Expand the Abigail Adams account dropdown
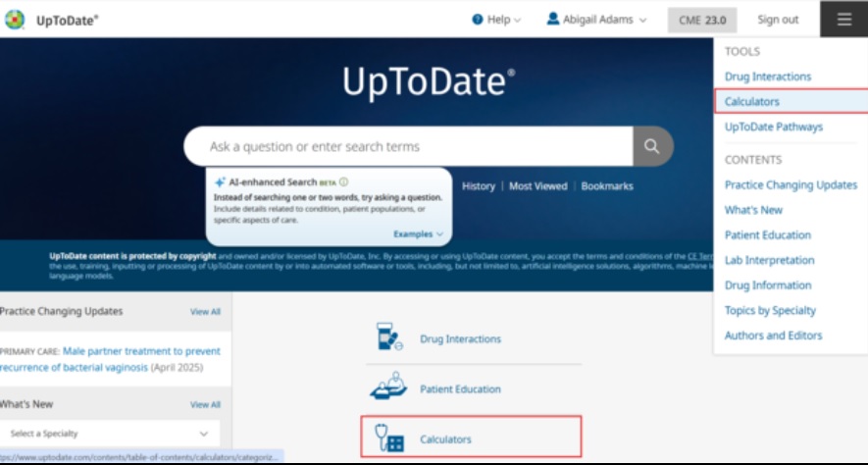 point(597,20)
